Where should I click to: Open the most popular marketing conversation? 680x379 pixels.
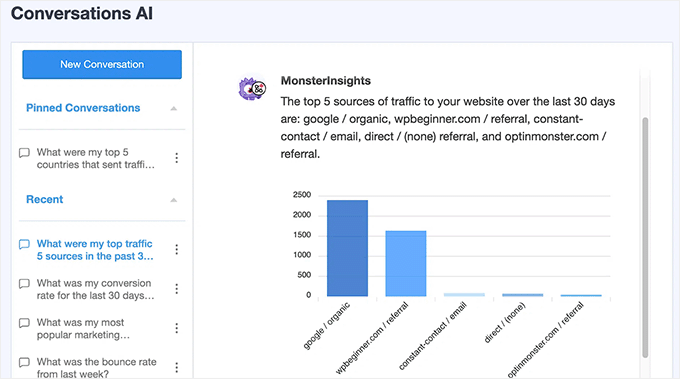(83, 329)
